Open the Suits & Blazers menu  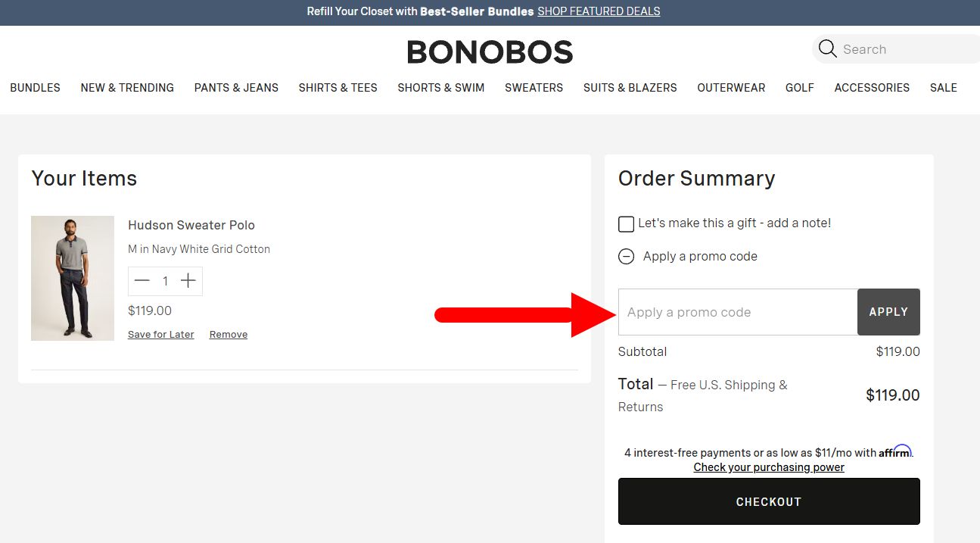[x=630, y=88]
